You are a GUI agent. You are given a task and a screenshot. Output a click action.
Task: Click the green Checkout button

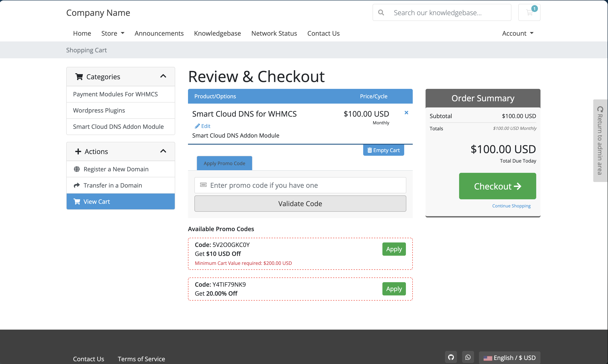click(x=497, y=186)
